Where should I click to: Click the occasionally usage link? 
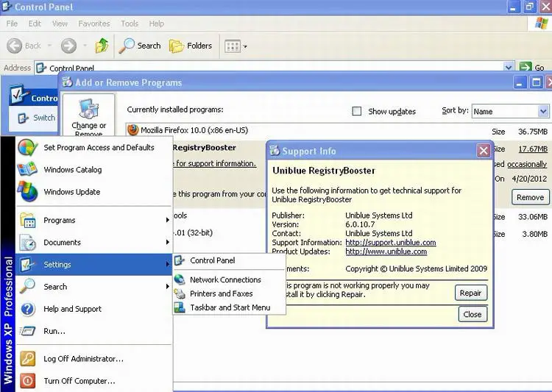pyautogui.click(x=527, y=164)
